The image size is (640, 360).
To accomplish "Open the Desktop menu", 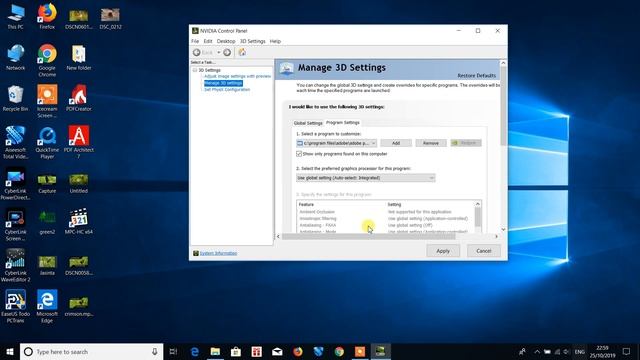I will coord(226,41).
